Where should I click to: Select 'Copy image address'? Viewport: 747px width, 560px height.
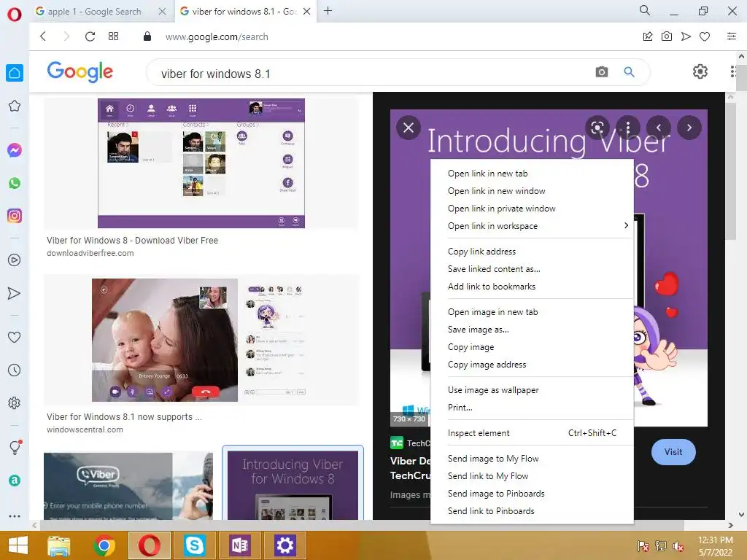pos(532,365)
